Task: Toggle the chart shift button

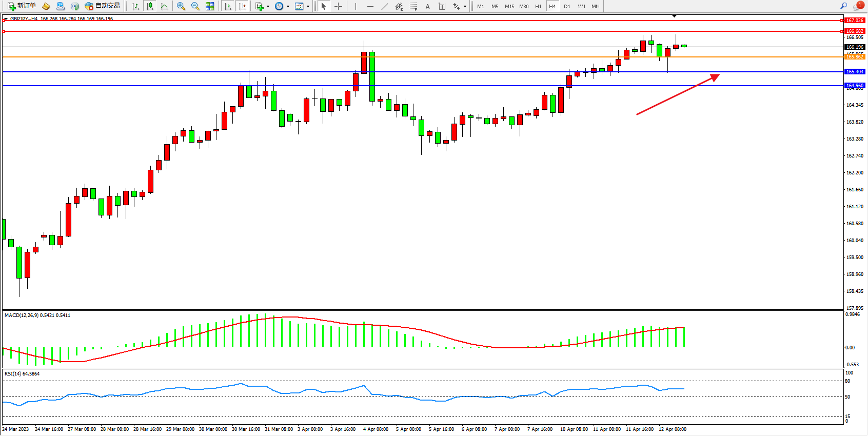Action: [x=242, y=6]
